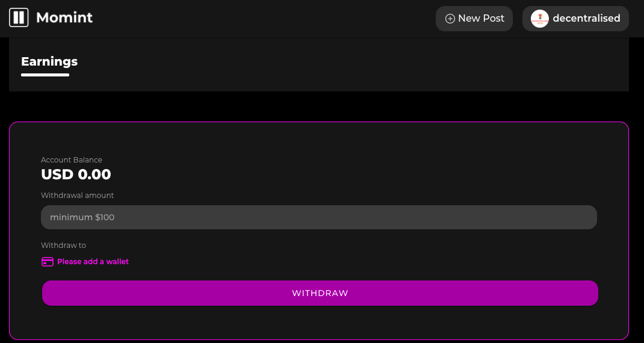Create a post with New Post button

[474, 19]
